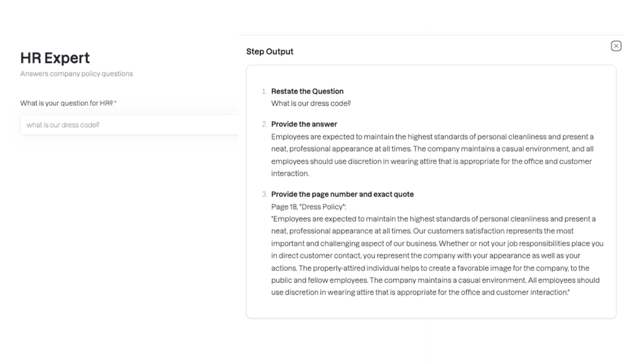Click the 'casual environment' sentence in the answer
The image size is (644, 362).
503,149
